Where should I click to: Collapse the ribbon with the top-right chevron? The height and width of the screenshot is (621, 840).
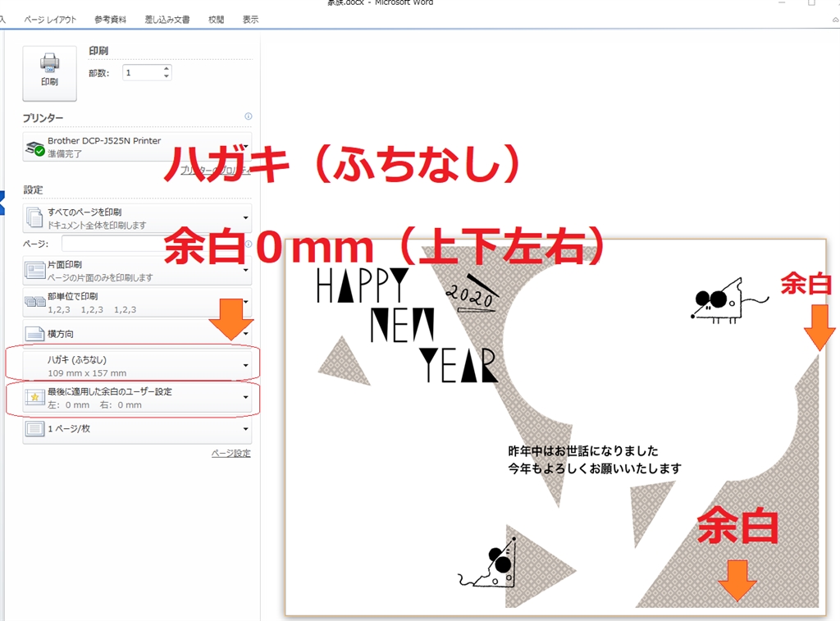pos(835,20)
